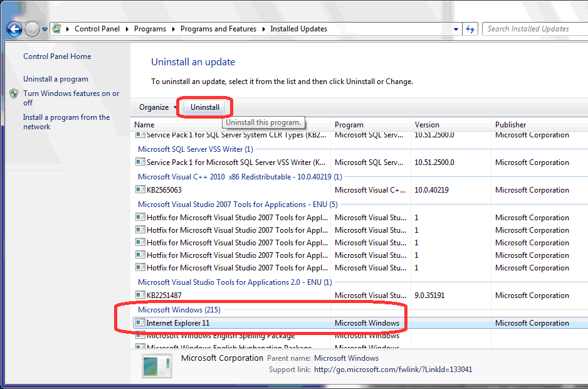Open Turn Windows features on or off
Screen dimensions: 588x389
coord(71,98)
